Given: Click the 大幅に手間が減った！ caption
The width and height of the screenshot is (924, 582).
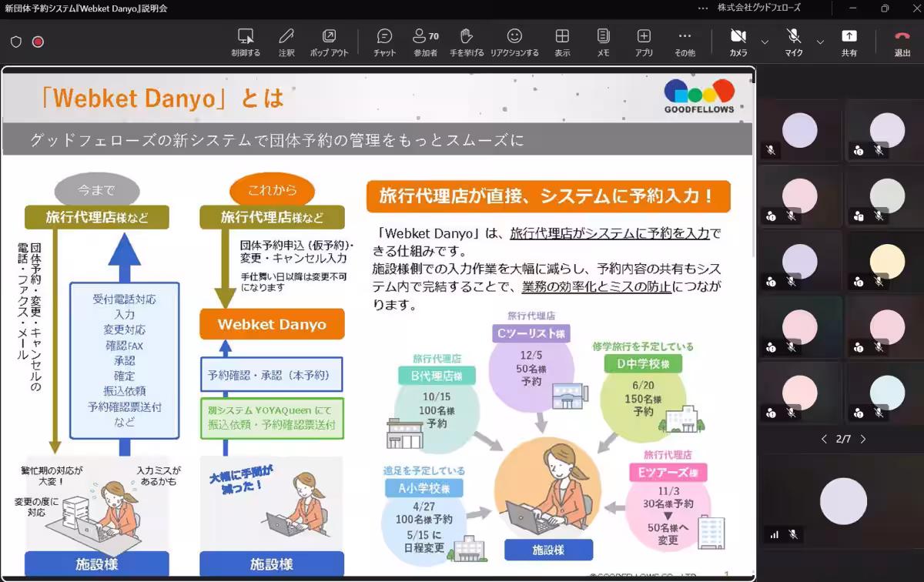Looking at the screenshot, I should [x=241, y=477].
